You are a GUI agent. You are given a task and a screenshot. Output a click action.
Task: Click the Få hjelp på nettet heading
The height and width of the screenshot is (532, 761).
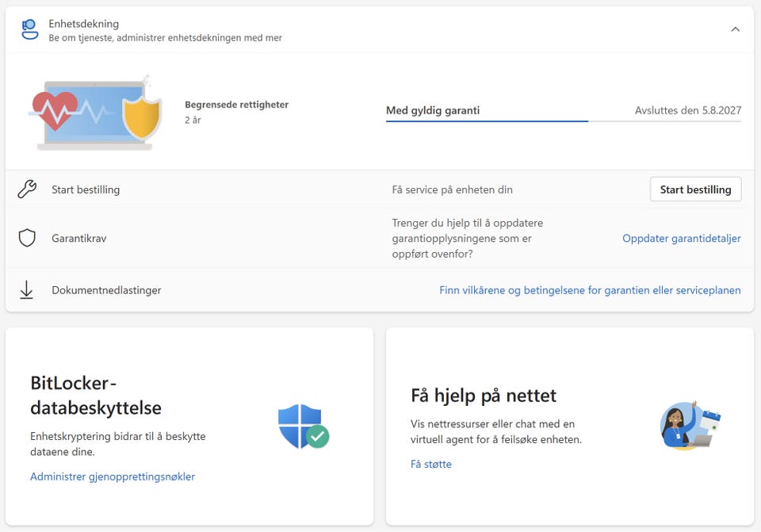pyautogui.click(x=484, y=396)
